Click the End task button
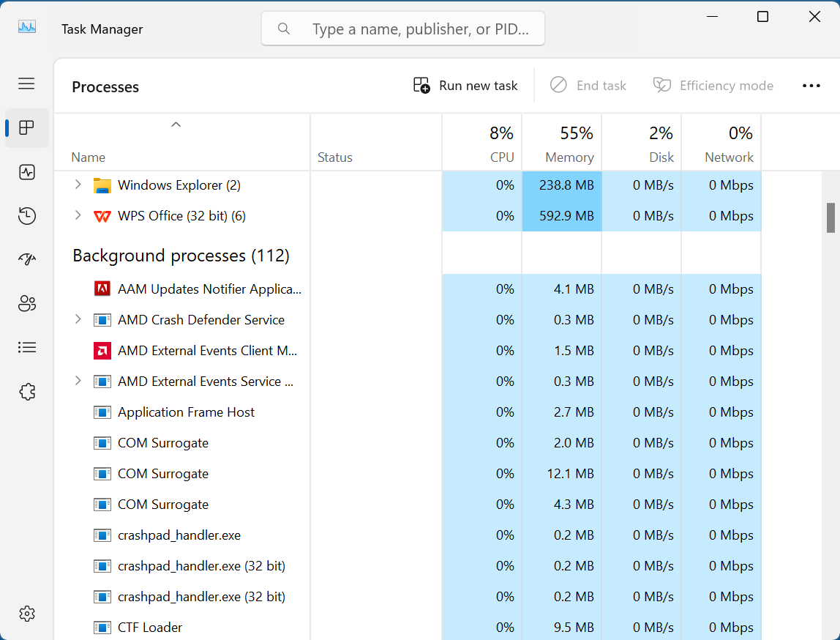The image size is (840, 640). pyautogui.click(x=588, y=85)
